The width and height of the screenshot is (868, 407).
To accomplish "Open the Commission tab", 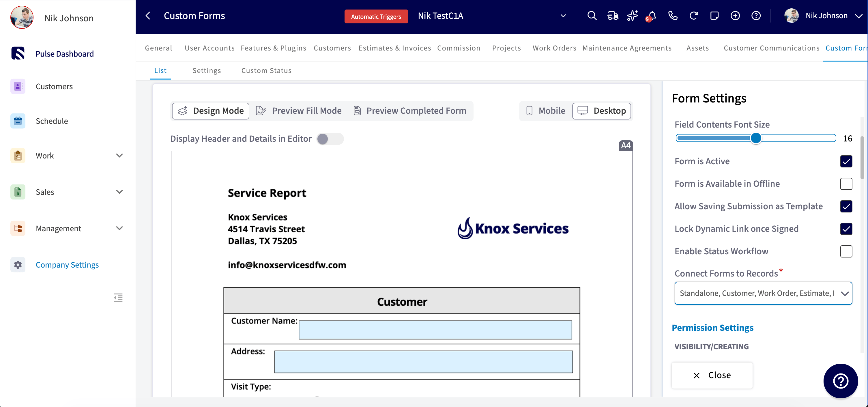I will [x=458, y=48].
